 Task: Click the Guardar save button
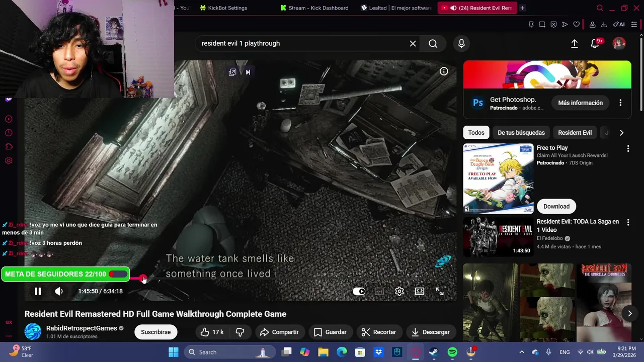[x=330, y=332]
